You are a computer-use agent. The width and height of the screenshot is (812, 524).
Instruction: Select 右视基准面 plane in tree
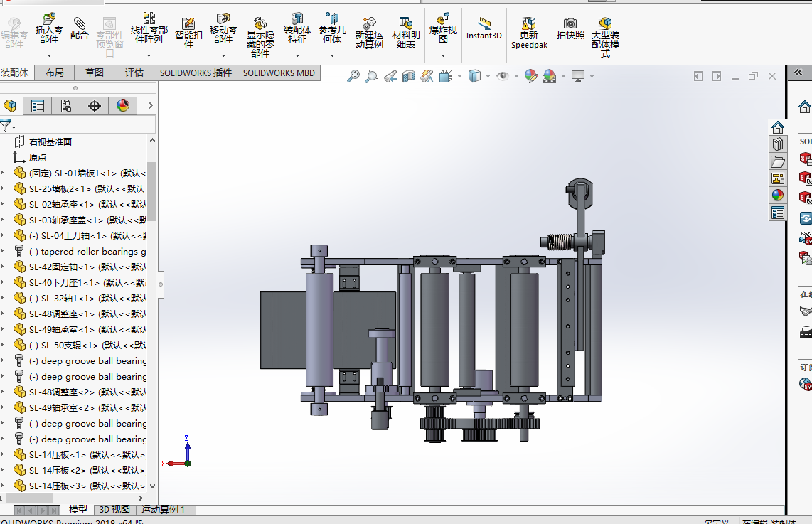click(x=43, y=141)
